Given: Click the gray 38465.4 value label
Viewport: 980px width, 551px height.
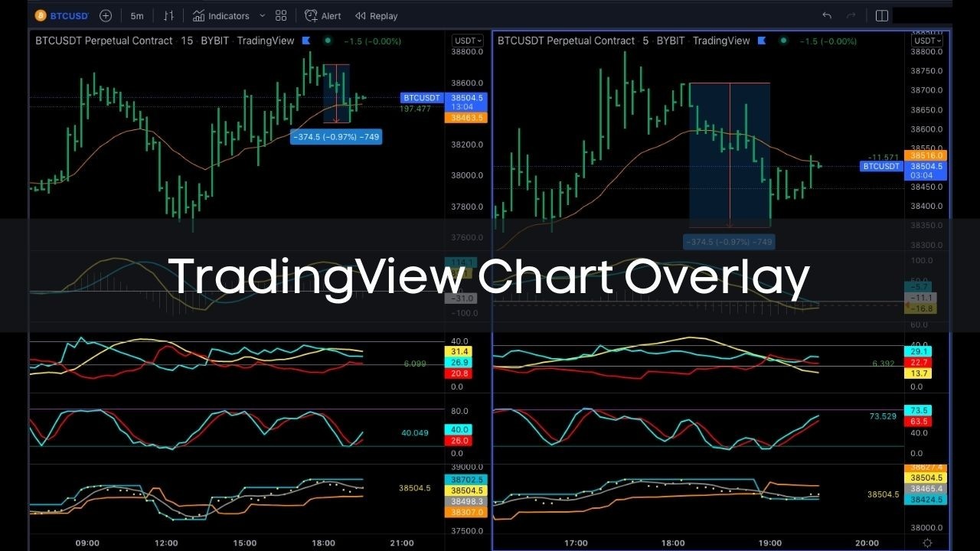Looking at the screenshot, I should click(x=926, y=488).
